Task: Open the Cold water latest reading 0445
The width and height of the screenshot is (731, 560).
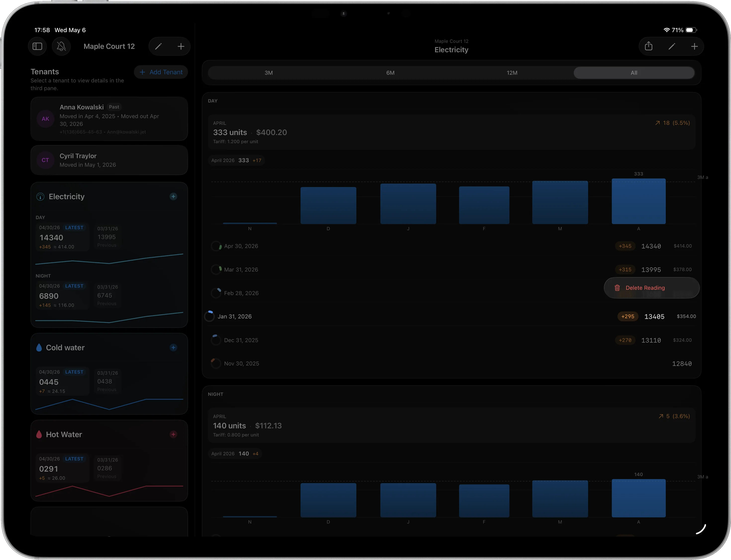Action: click(x=63, y=381)
